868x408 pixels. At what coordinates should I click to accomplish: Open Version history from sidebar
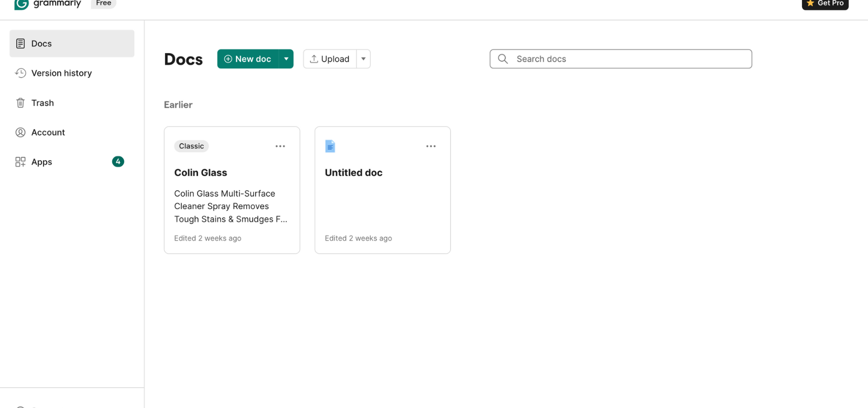coord(61,73)
